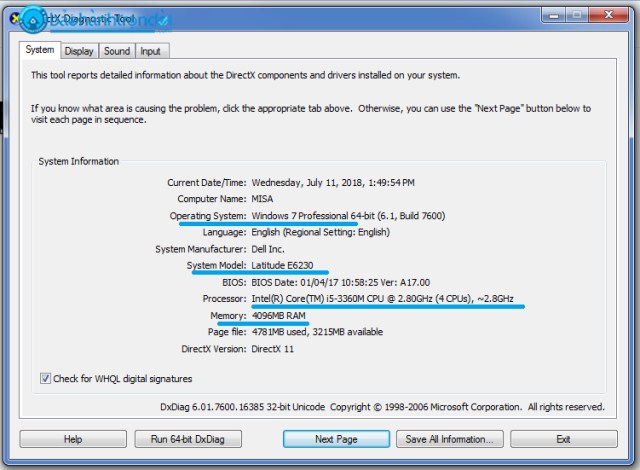Open the Input tab
Viewport: 640px width, 470px height.
click(x=151, y=51)
